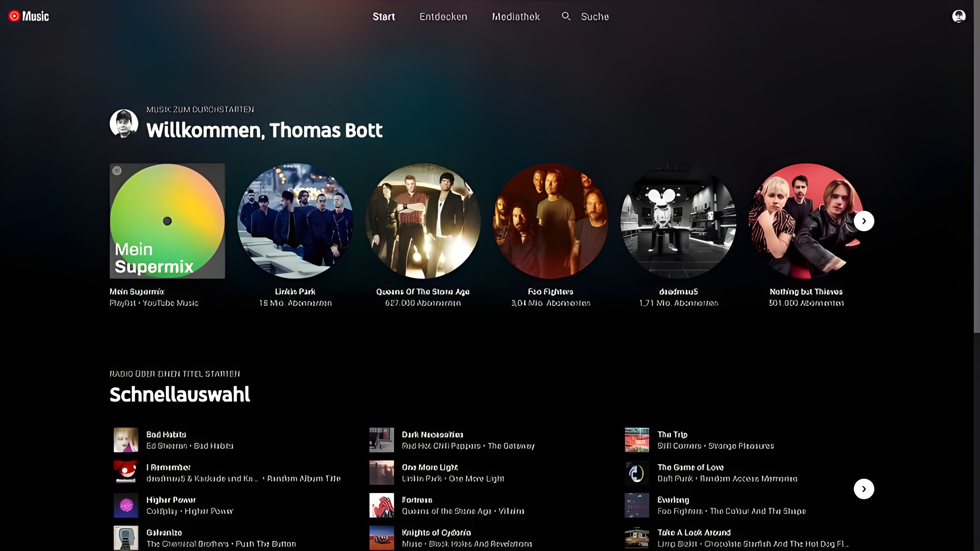Play The Trip cover thumbnail

point(637,440)
